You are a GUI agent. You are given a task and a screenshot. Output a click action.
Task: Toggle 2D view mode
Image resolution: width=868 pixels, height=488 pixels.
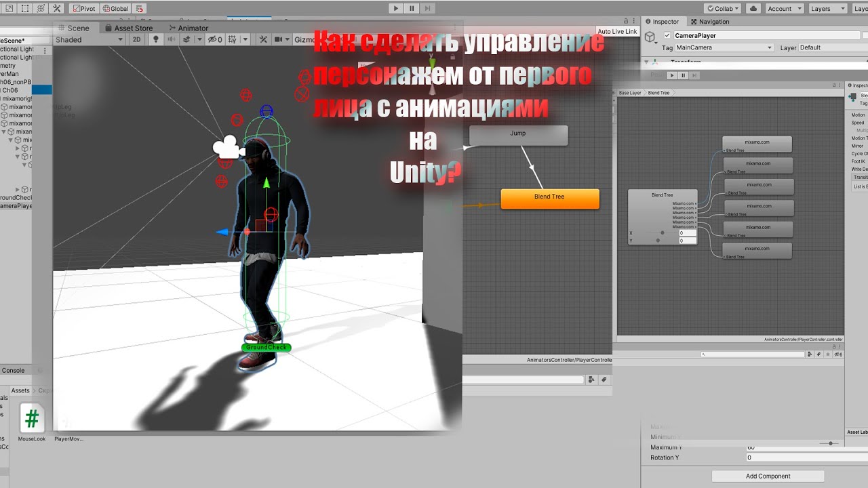coord(137,39)
